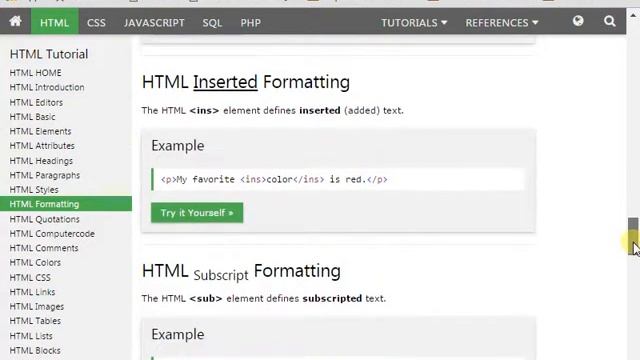The image size is (640, 360).
Task: Click the Try it Yourself button
Action: [197, 213]
